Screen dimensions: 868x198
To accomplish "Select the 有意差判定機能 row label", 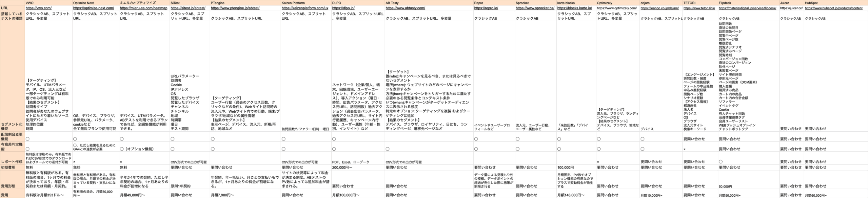I will pos(13,147).
